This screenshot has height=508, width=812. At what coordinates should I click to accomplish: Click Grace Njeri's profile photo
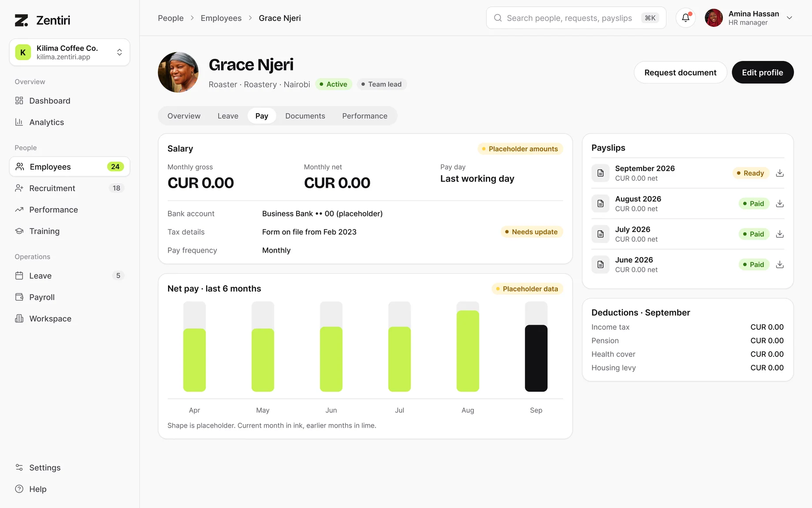[x=178, y=72]
